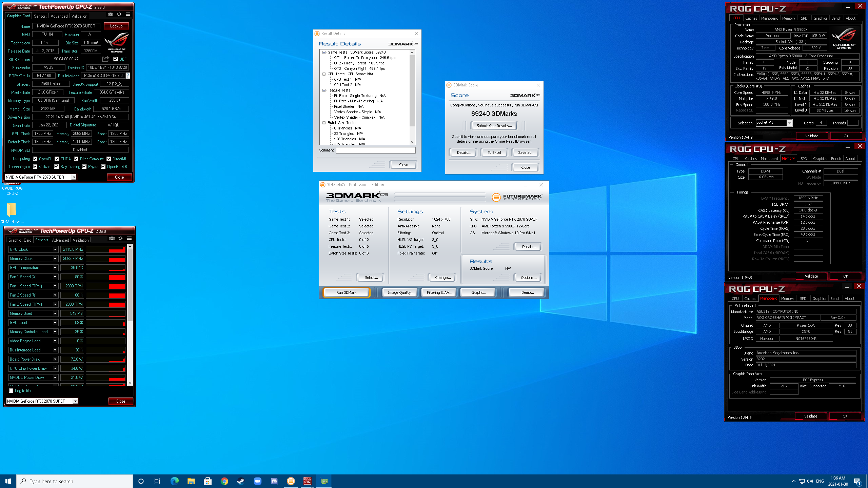The height and width of the screenshot is (488, 868).
Task: Open Steam from the taskbar
Action: (241, 481)
